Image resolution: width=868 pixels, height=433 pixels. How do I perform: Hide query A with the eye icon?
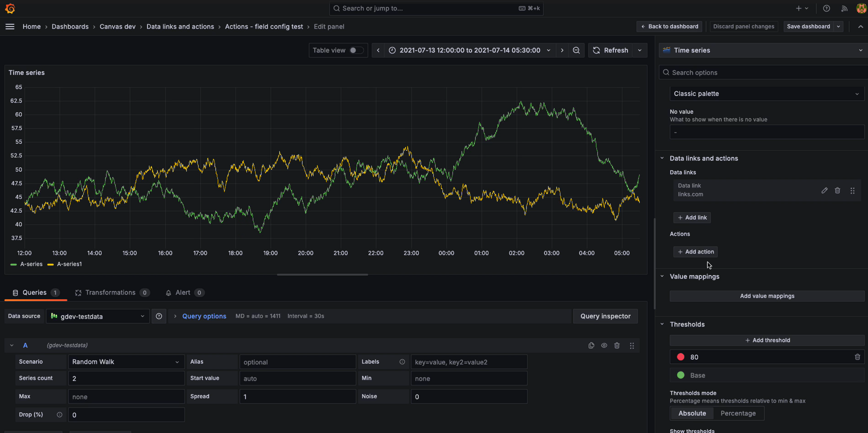tap(604, 345)
